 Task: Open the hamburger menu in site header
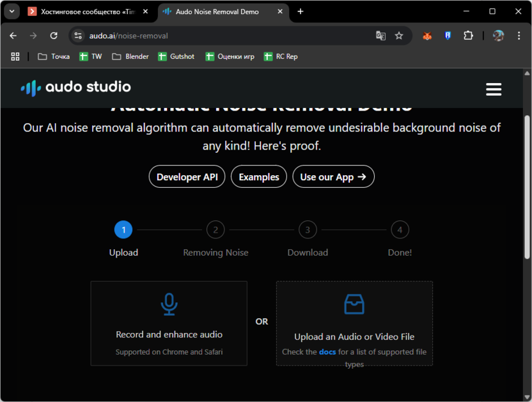click(x=493, y=89)
